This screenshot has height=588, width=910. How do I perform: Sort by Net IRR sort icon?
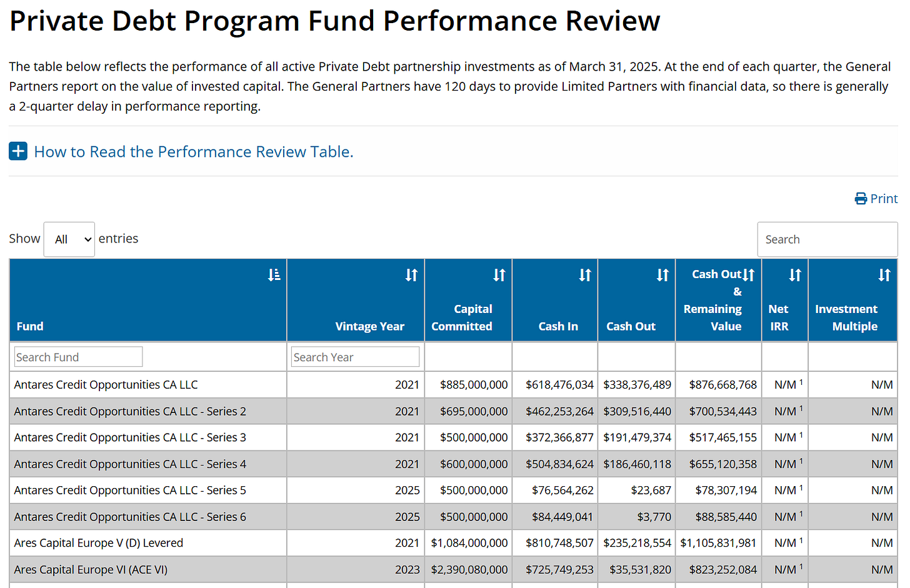[x=795, y=275]
